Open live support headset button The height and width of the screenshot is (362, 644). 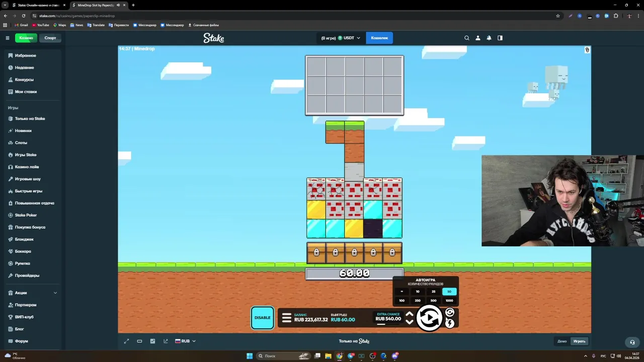(x=632, y=342)
